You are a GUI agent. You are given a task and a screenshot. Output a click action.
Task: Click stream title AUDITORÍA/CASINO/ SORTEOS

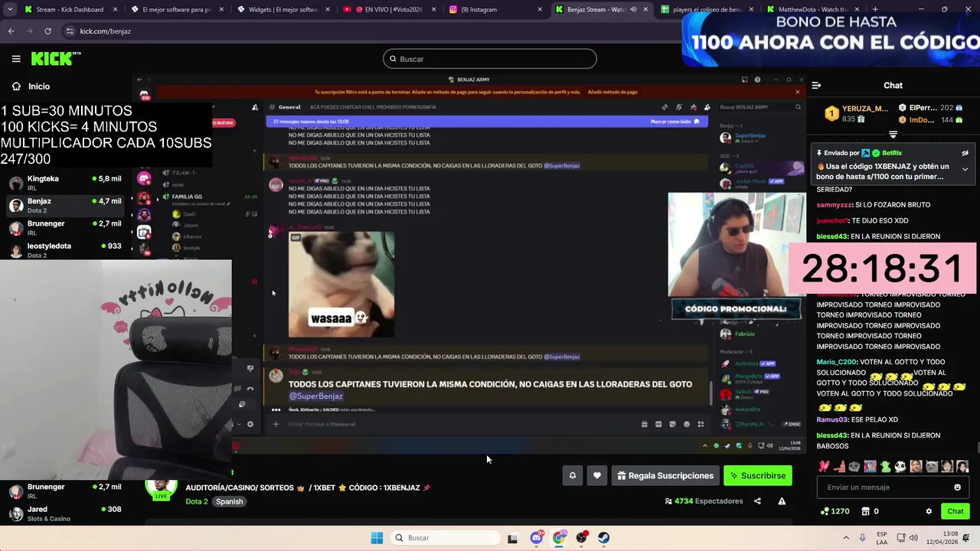[x=308, y=487]
